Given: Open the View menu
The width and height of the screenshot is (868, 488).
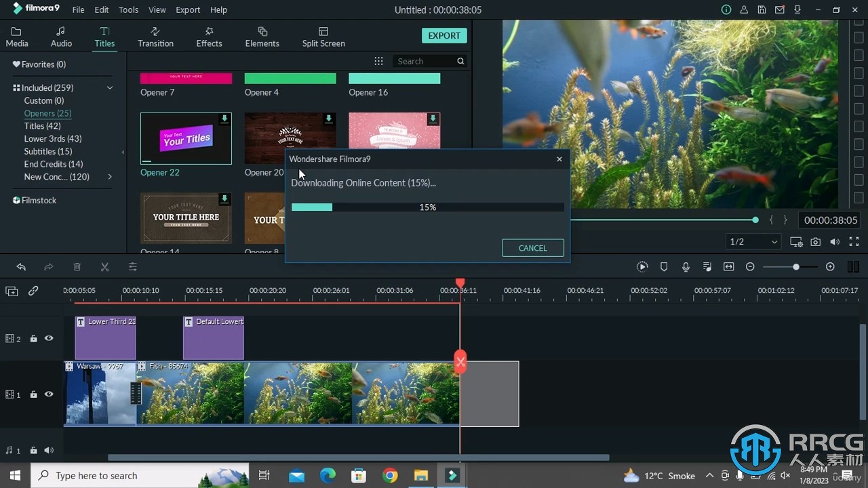Looking at the screenshot, I should 157,10.
